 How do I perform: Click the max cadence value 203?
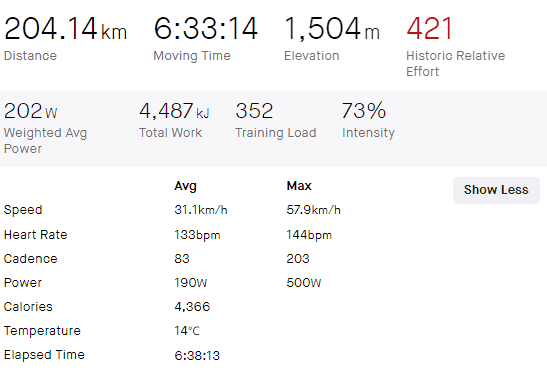tap(298, 259)
